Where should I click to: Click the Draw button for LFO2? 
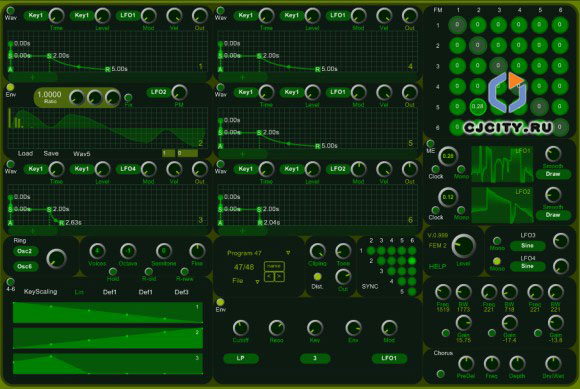click(553, 215)
